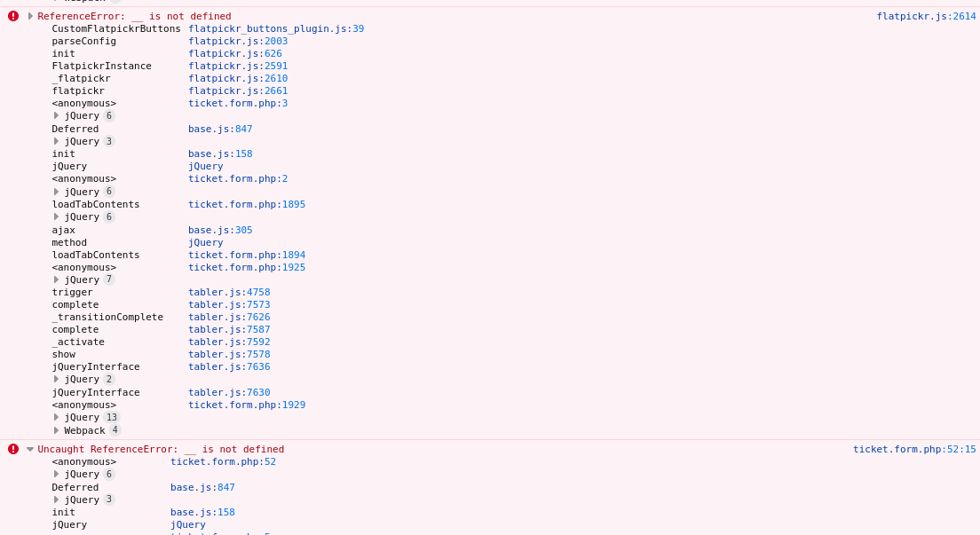Expand the first ReferenceError stack trace
The height and width of the screenshot is (535, 980).
pos(28,15)
